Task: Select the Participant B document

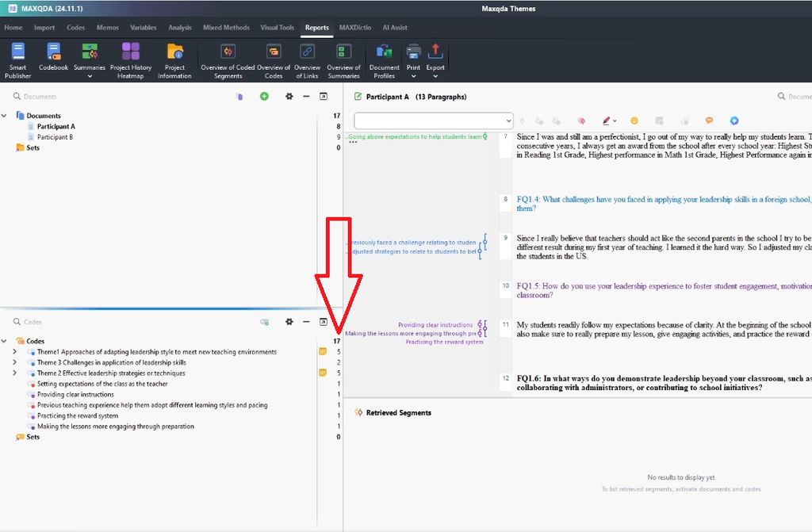Action: [x=55, y=137]
